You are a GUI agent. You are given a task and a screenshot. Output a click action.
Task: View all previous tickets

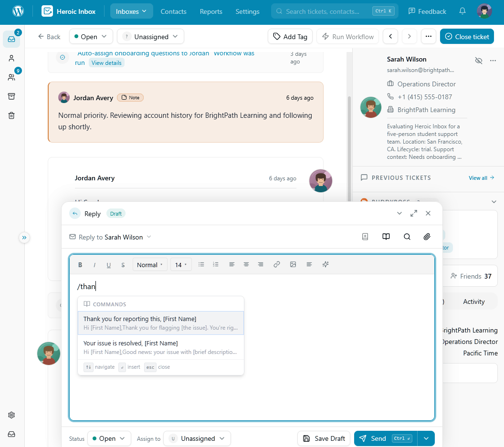click(481, 178)
